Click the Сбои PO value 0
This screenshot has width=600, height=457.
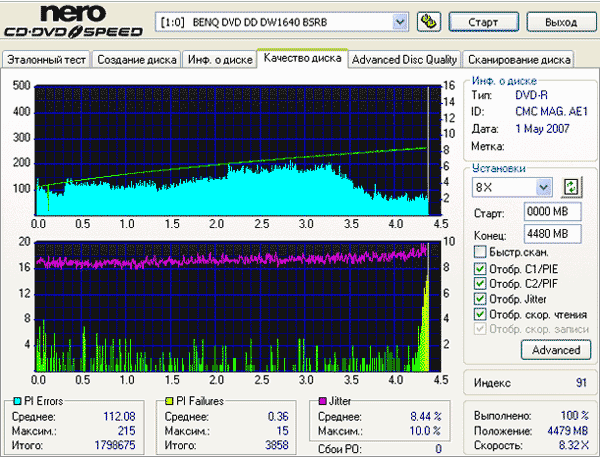pos(438,449)
